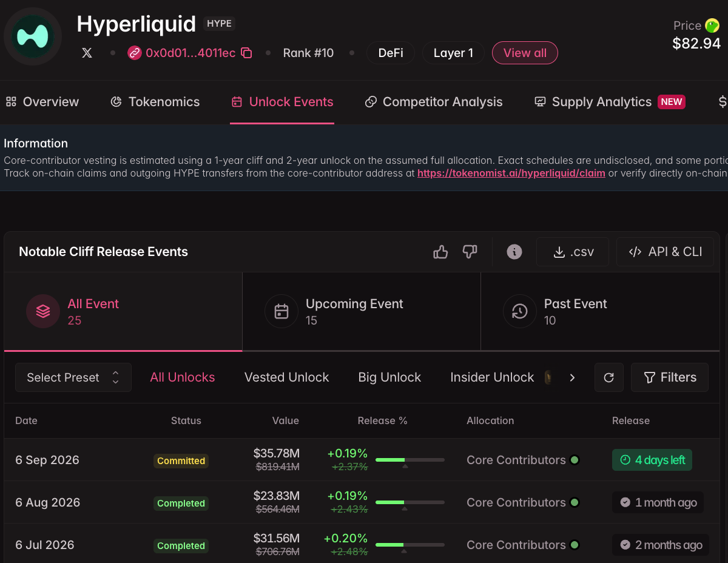728x563 pixels.
Task: Click the 4 days left release badge
Action: point(652,460)
